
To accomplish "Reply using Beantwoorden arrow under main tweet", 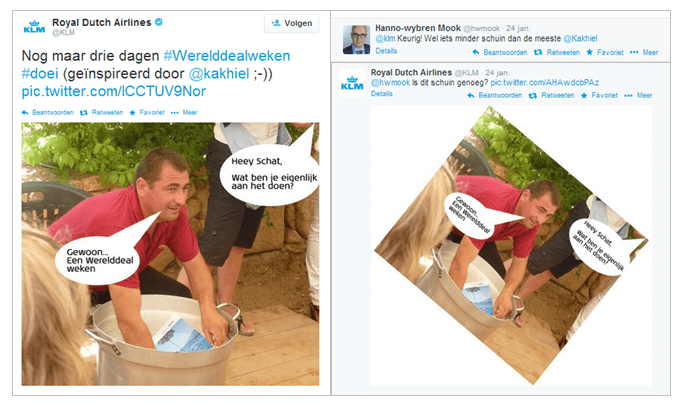I will 48,112.
